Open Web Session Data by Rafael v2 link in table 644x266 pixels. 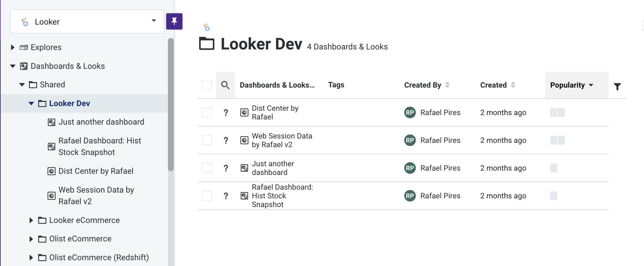(x=282, y=140)
